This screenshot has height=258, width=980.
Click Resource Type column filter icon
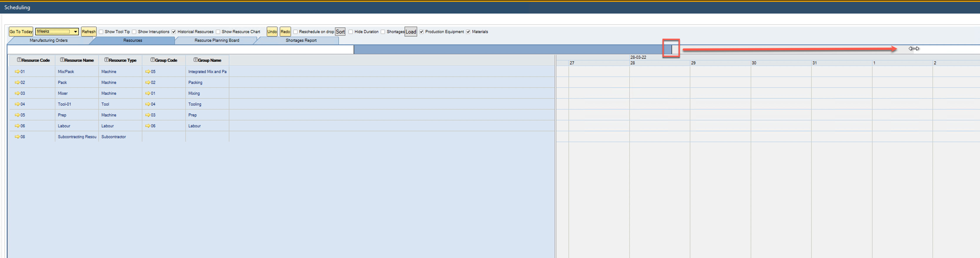click(107, 60)
